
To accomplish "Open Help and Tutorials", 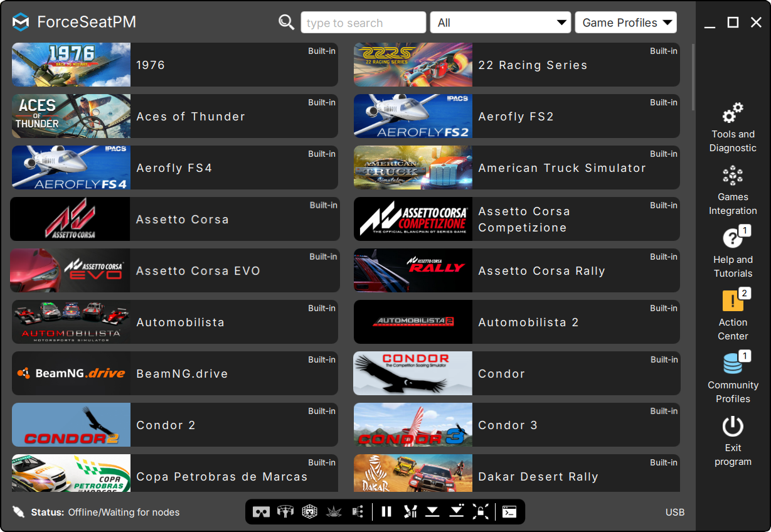I will click(x=733, y=252).
